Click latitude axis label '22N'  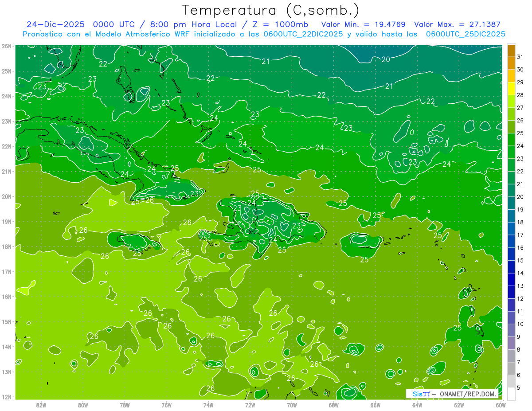[7, 146]
